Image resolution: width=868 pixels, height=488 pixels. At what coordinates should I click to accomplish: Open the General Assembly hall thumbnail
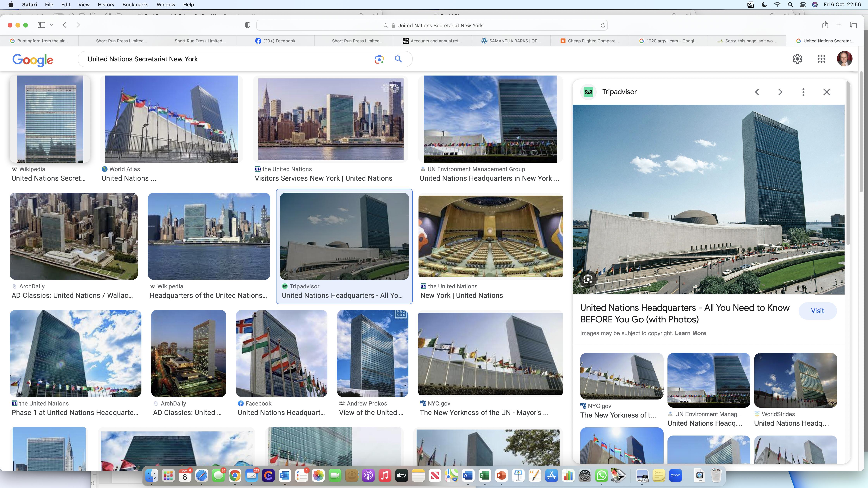(x=490, y=236)
